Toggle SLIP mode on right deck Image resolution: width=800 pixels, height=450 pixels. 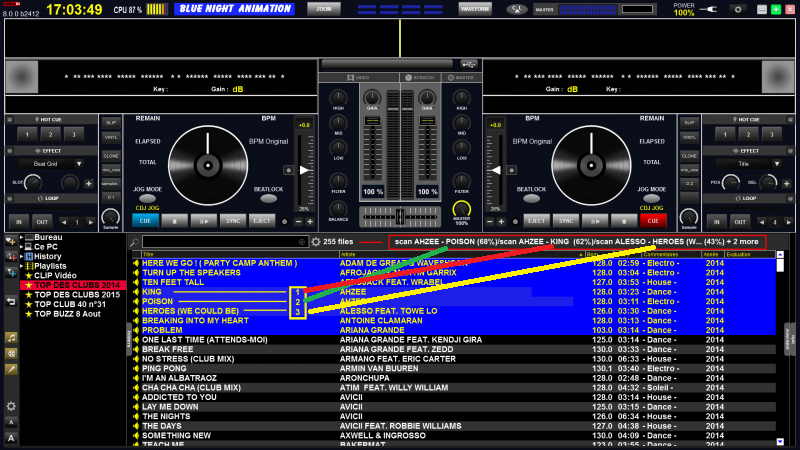pos(689,123)
